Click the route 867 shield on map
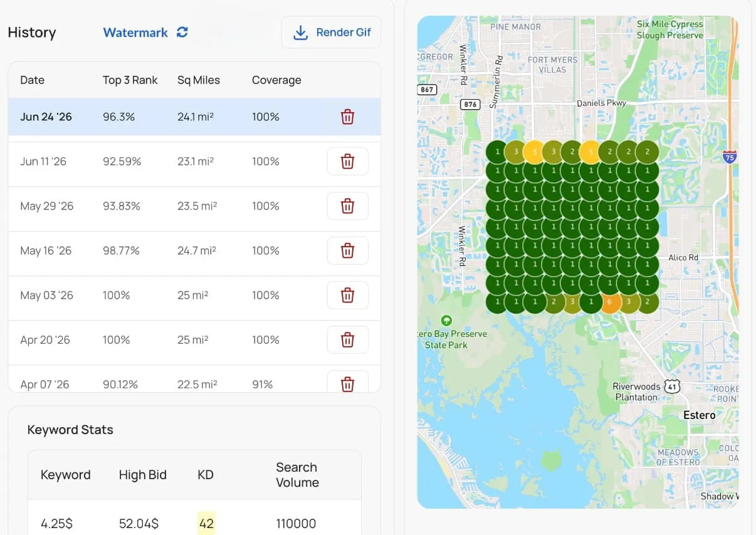Image resolution: width=756 pixels, height=535 pixels. [428, 90]
